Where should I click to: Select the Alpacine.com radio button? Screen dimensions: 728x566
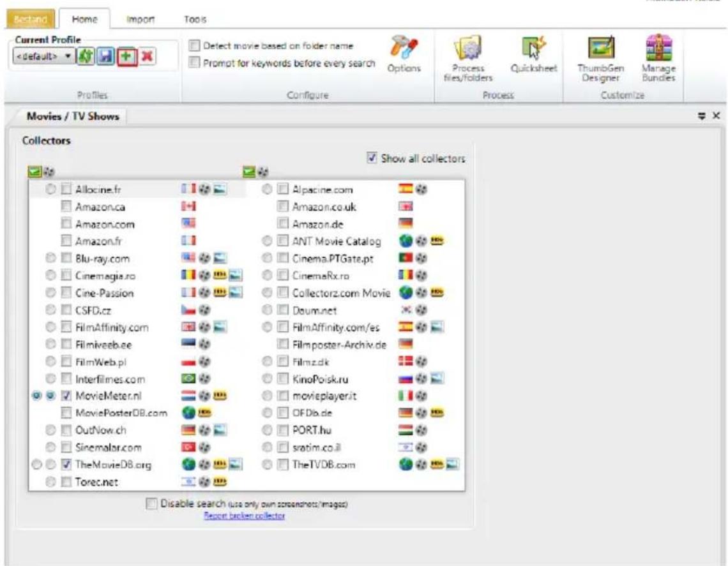(x=267, y=189)
